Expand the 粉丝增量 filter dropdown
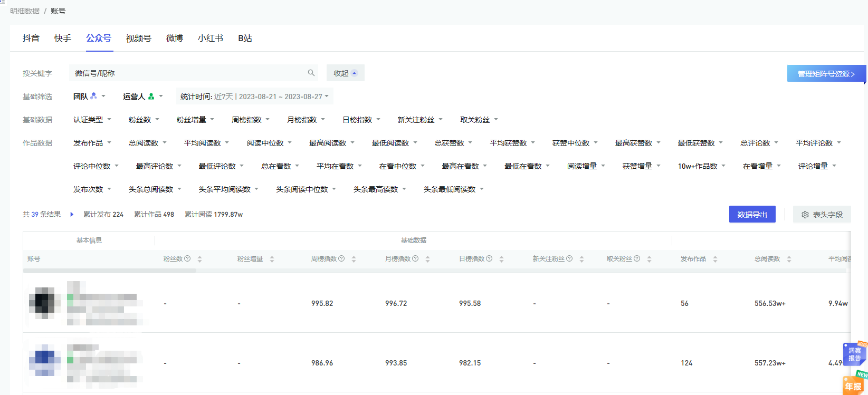868x395 pixels. [195, 119]
